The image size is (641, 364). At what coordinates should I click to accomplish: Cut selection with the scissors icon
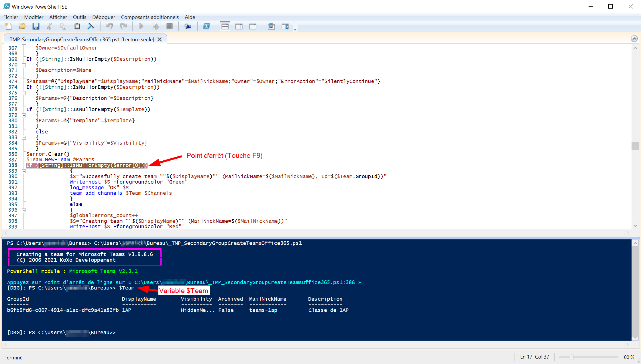pos(49,26)
